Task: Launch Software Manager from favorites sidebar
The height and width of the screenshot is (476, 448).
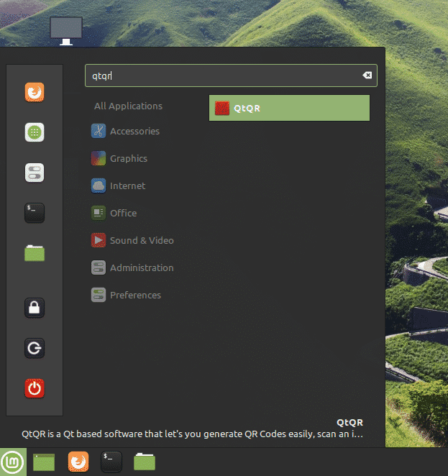Action: [x=35, y=132]
